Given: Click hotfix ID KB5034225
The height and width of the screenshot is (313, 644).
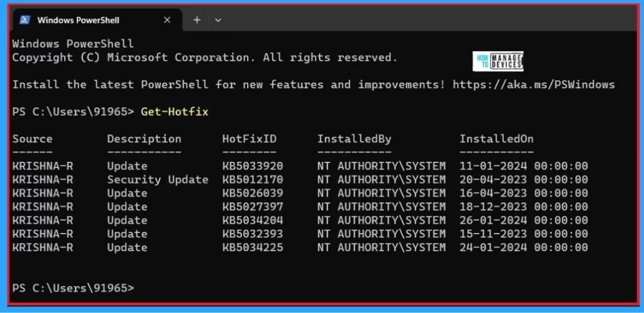Looking at the screenshot, I should point(253,248).
